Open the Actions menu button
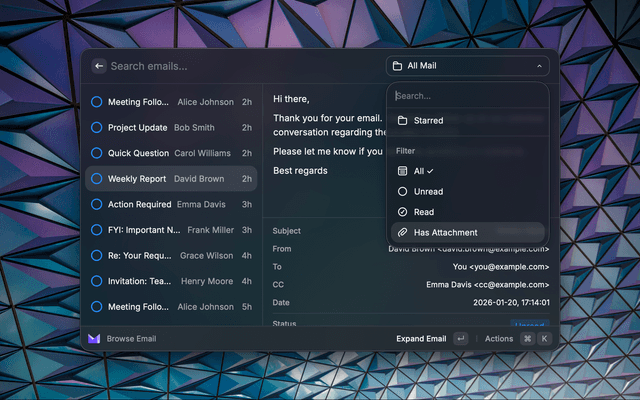 click(499, 339)
